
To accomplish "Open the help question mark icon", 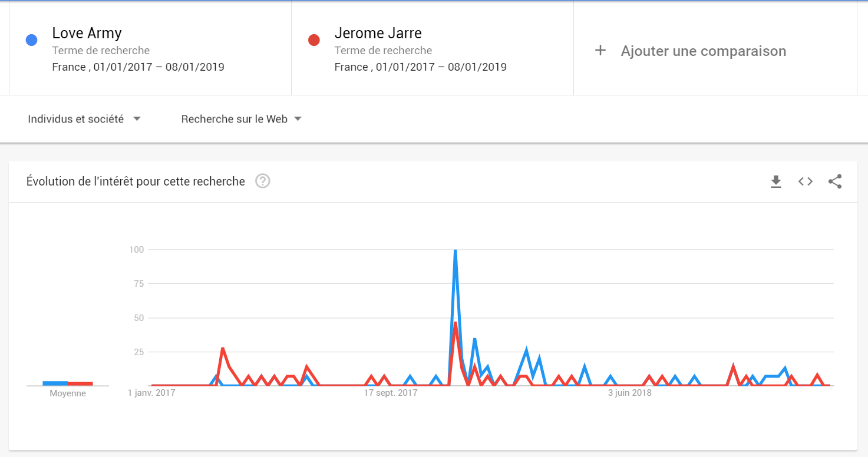I will click(x=263, y=181).
